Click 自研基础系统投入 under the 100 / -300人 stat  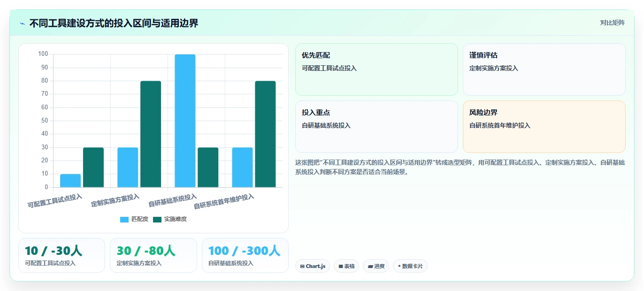(x=231, y=263)
